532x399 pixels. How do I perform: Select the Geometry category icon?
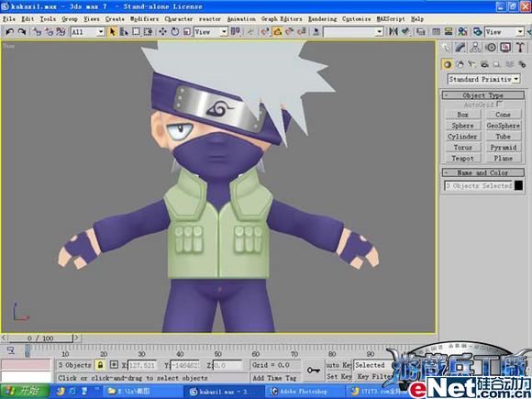[x=448, y=64]
